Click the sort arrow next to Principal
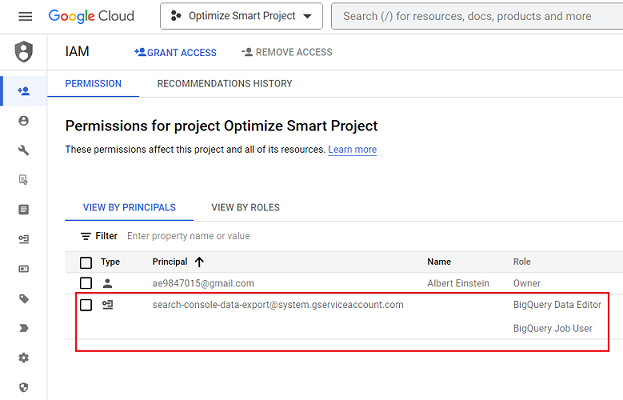Viewport: 623px width, 400px height. 199,262
